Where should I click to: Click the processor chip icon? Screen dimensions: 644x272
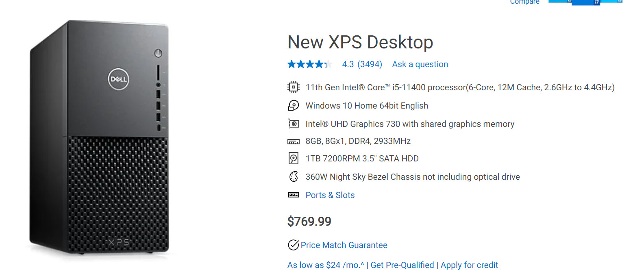click(294, 87)
